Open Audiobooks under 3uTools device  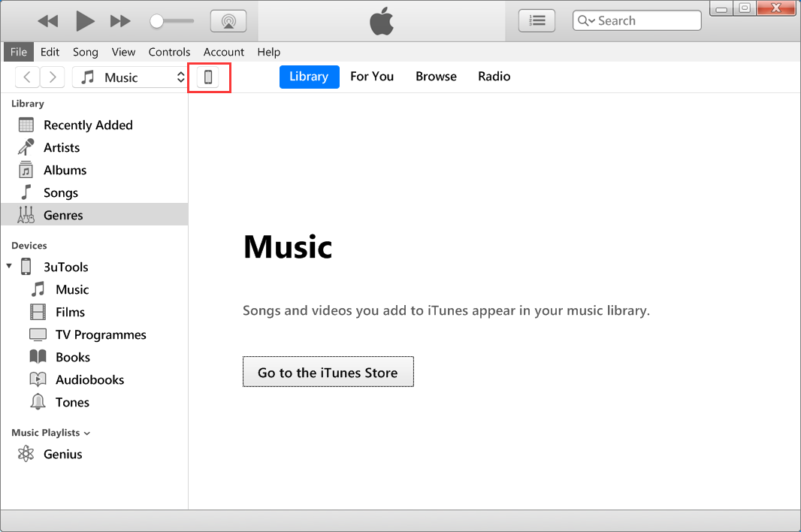click(x=95, y=379)
